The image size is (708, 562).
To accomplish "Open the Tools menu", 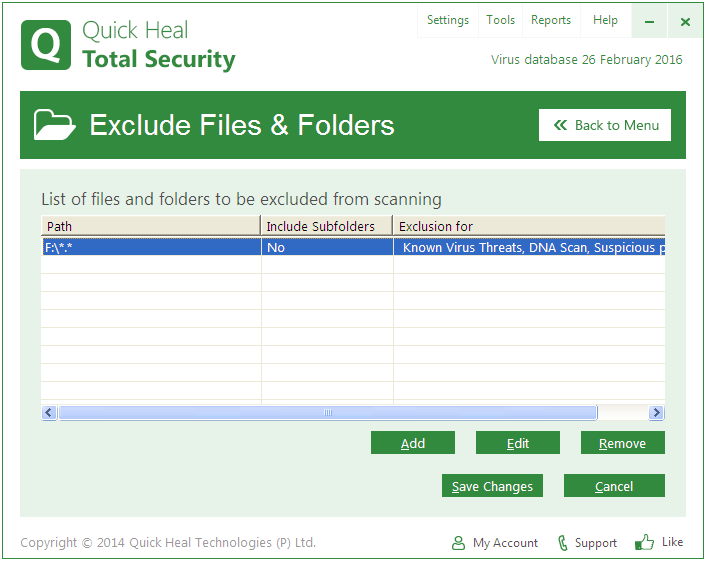I will coord(500,20).
